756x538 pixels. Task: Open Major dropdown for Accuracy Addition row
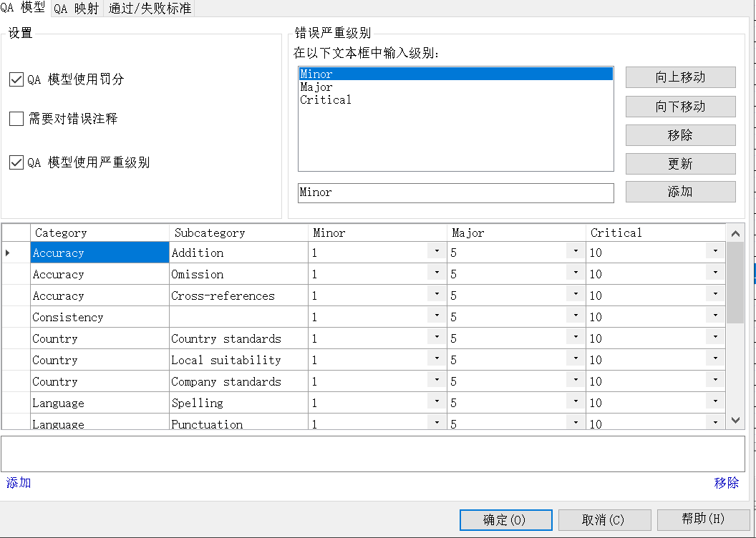576,251
